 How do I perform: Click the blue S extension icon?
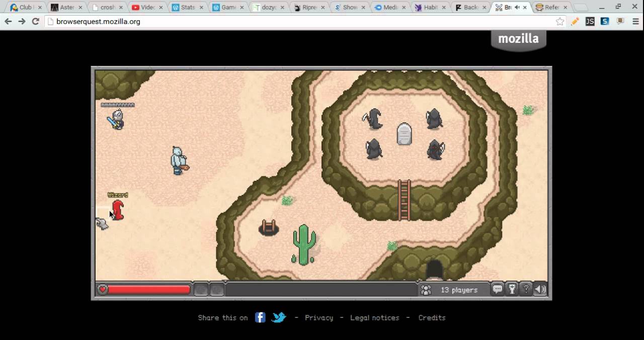[x=605, y=22]
